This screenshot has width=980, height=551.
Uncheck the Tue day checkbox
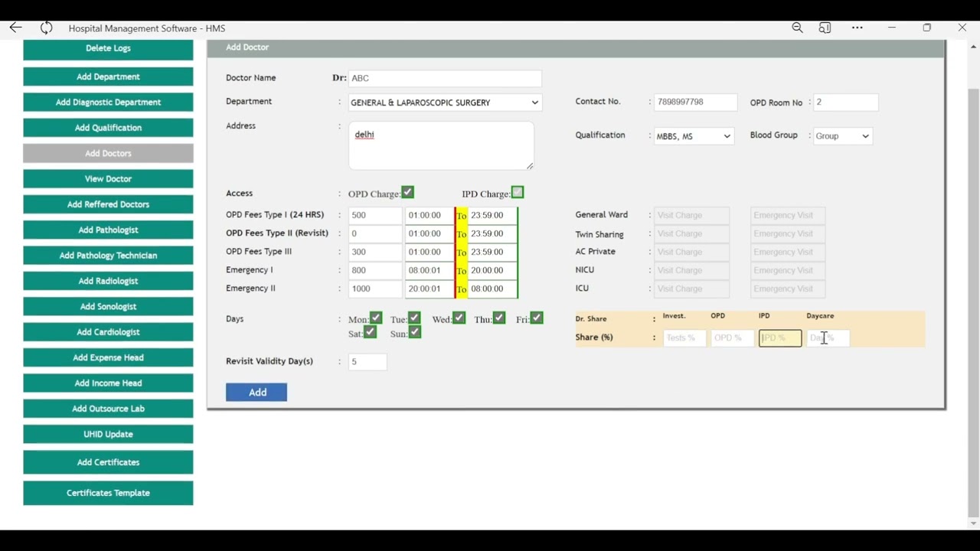coord(414,318)
